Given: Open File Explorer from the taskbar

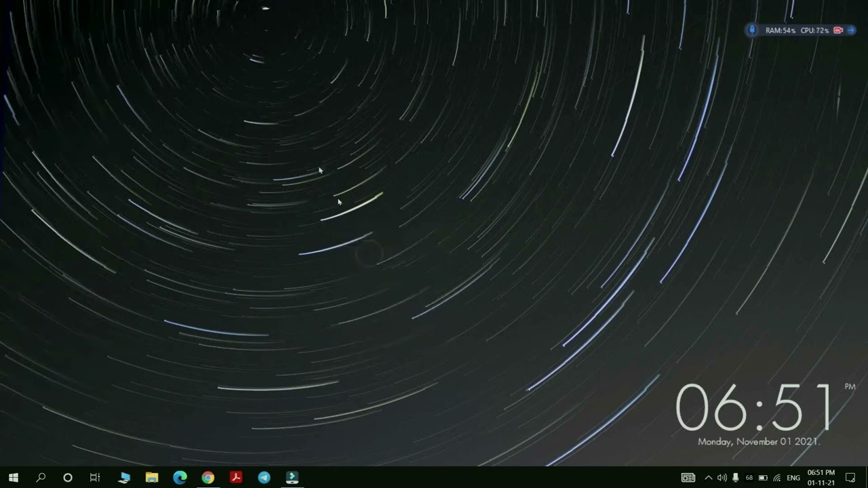Looking at the screenshot, I should coord(152,478).
